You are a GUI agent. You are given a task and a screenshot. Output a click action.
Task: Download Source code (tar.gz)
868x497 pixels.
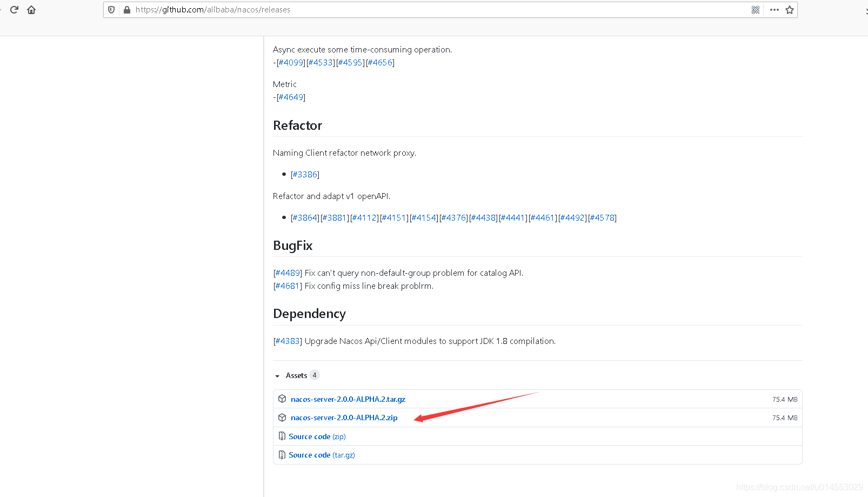click(x=322, y=455)
